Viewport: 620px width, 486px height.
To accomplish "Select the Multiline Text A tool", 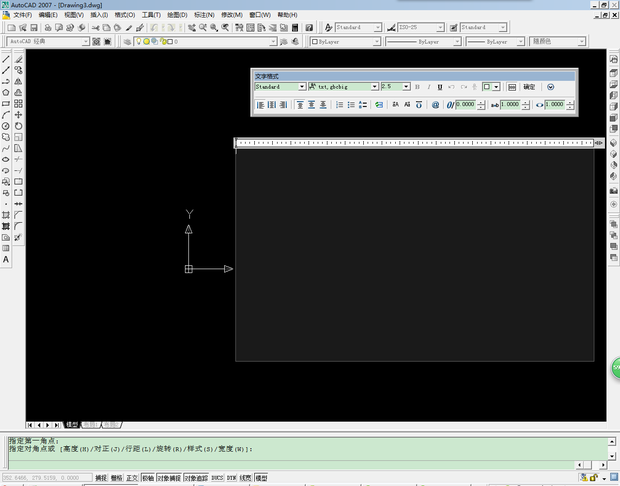I will pos(6,259).
